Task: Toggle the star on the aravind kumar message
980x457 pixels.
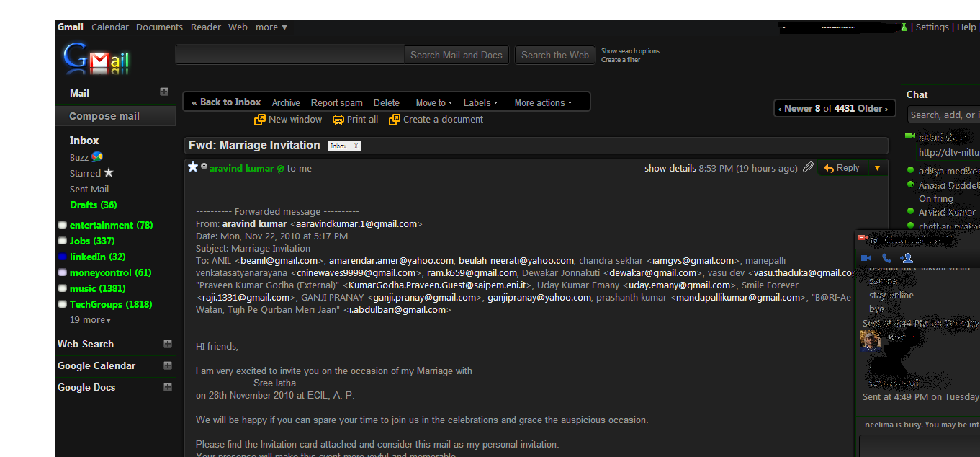Action: pyautogui.click(x=192, y=167)
